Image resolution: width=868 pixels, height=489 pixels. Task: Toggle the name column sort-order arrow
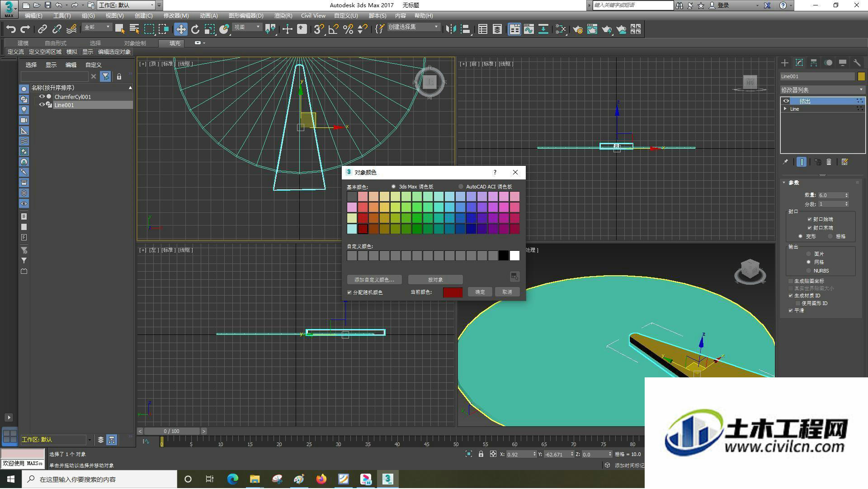pos(130,88)
